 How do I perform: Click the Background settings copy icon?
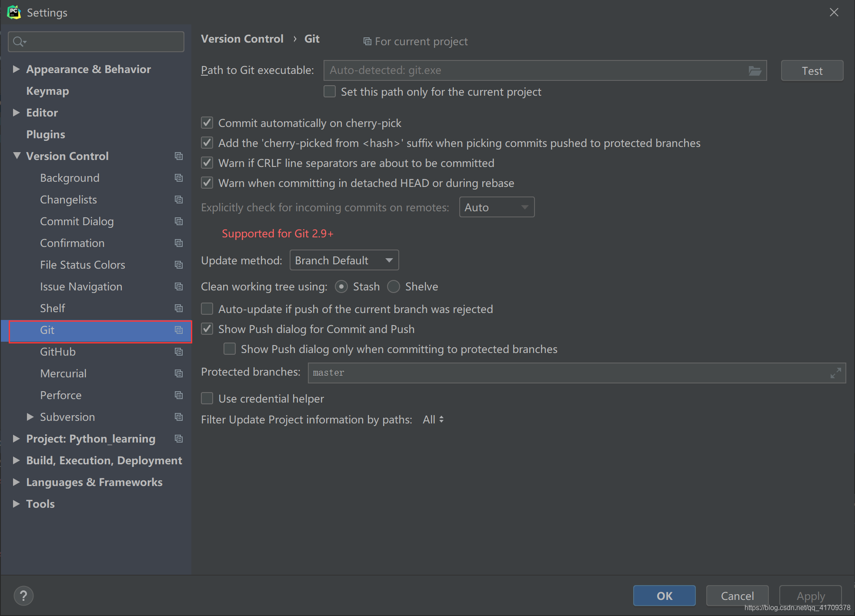point(179,177)
